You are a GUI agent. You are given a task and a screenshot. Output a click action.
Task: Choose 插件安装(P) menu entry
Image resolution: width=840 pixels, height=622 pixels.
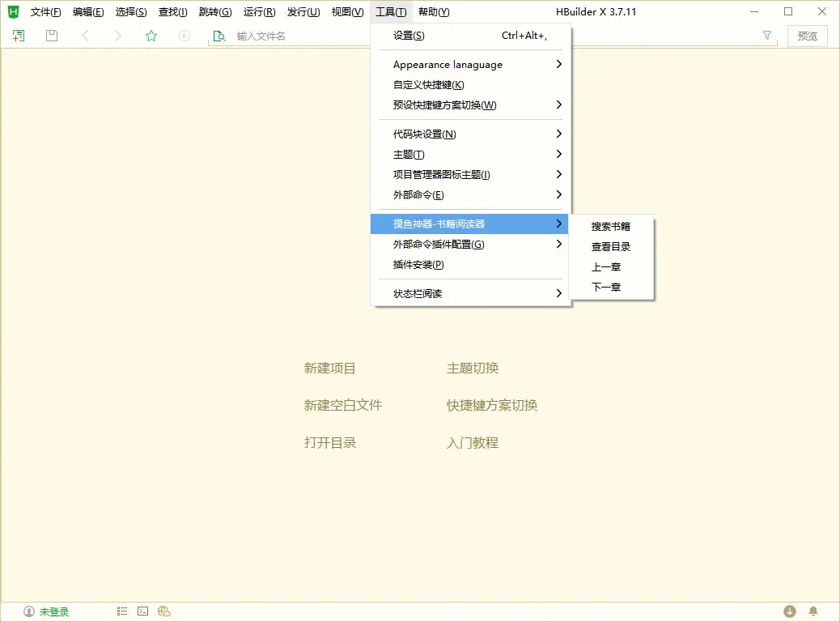pyautogui.click(x=471, y=264)
